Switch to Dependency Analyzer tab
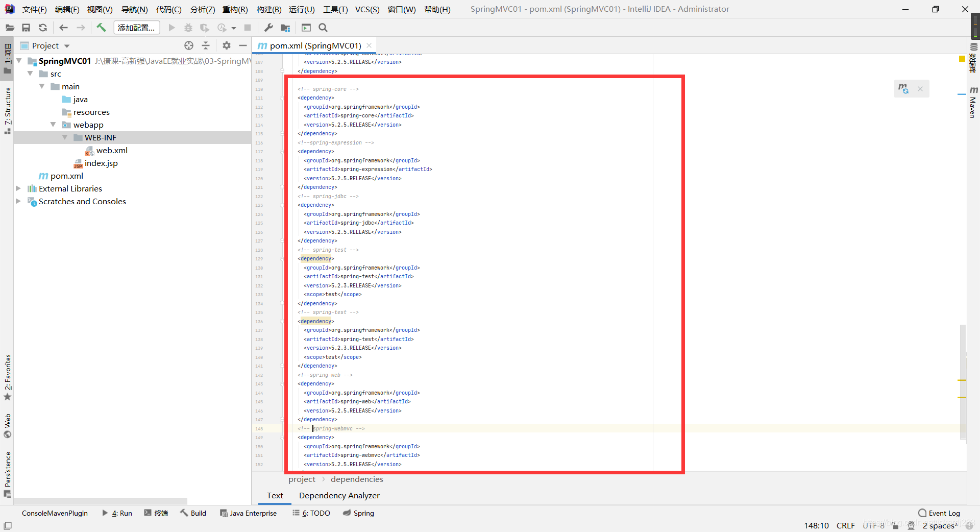The width and height of the screenshot is (980, 532). (x=339, y=495)
